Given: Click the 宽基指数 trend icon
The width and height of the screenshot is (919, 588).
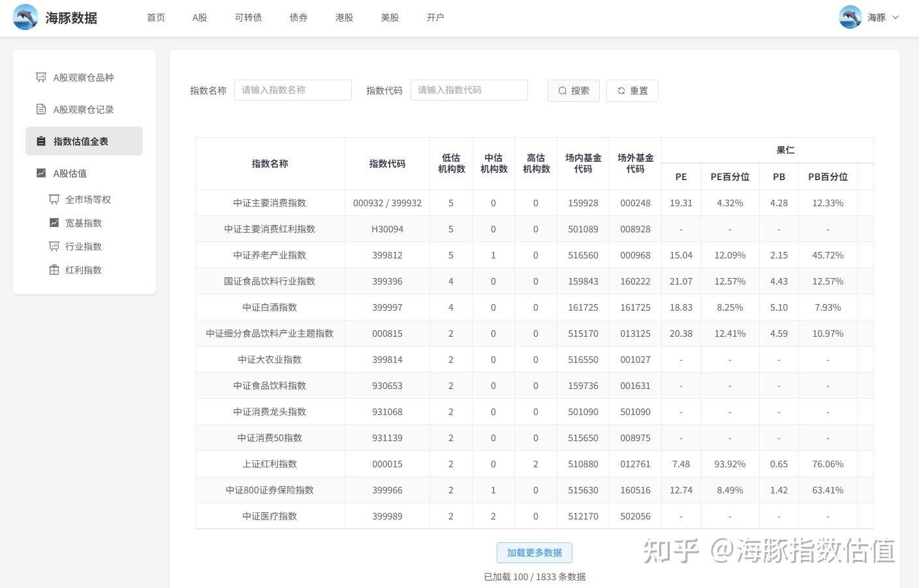Looking at the screenshot, I should click(53, 223).
